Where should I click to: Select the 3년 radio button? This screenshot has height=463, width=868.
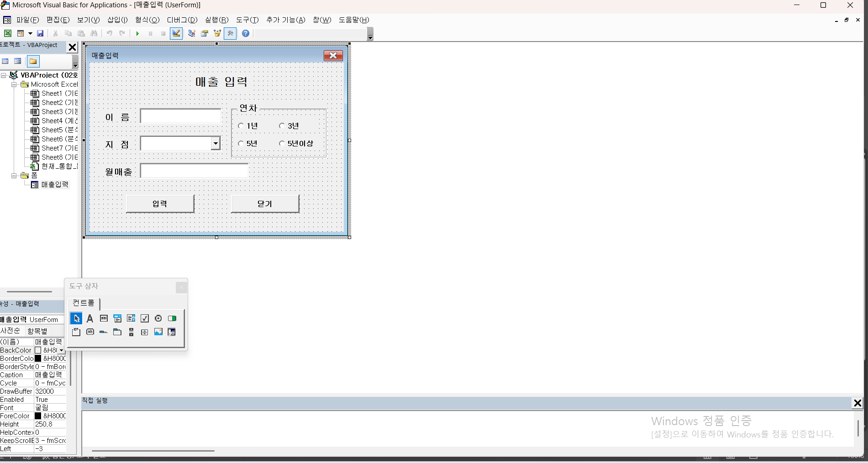point(282,126)
